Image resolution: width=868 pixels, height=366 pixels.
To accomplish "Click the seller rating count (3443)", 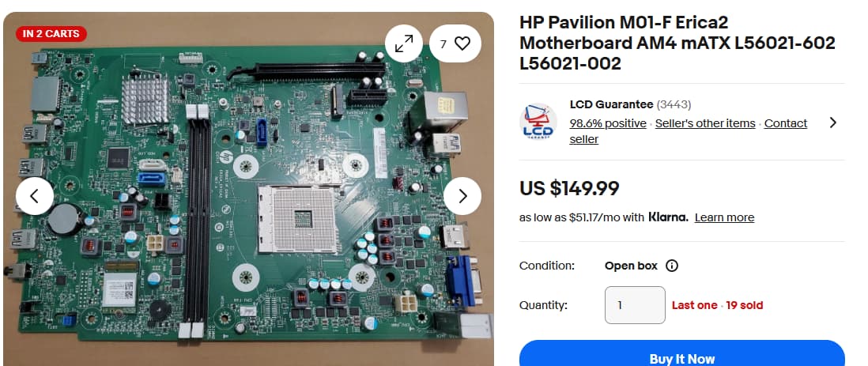I will pyautogui.click(x=674, y=104).
